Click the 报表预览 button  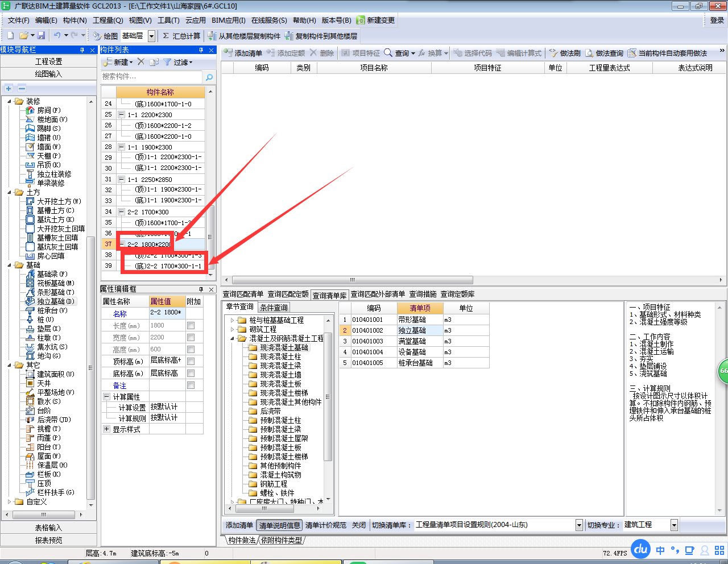[48, 541]
